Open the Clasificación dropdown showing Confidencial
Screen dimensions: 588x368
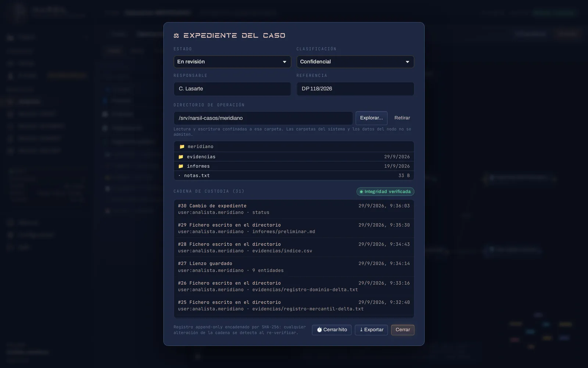point(355,62)
